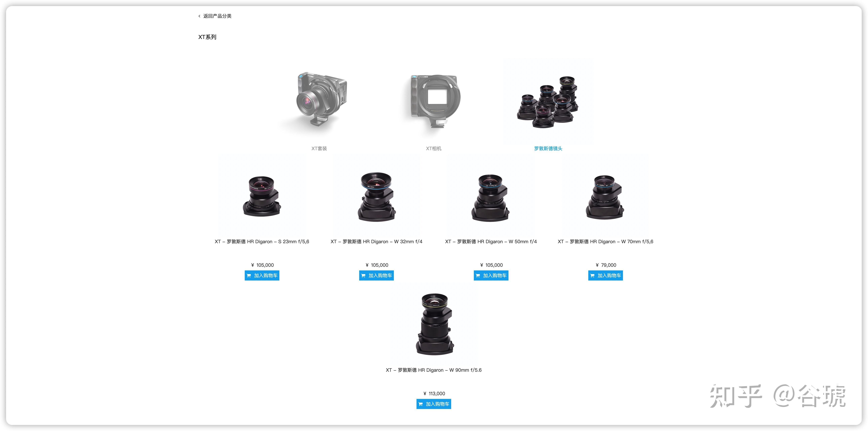868x431 pixels.
Task: Open the S 23mm f/5,6 product title
Action: tap(262, 242)
